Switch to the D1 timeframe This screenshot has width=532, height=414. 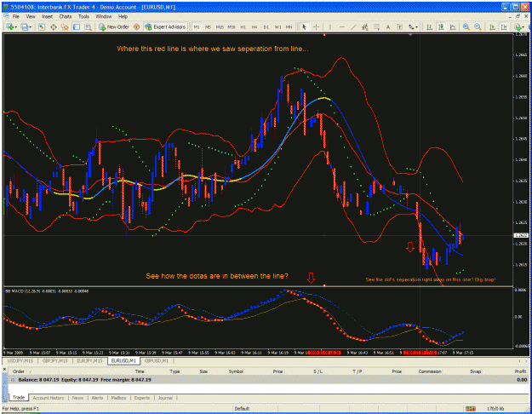pos(266,26)
